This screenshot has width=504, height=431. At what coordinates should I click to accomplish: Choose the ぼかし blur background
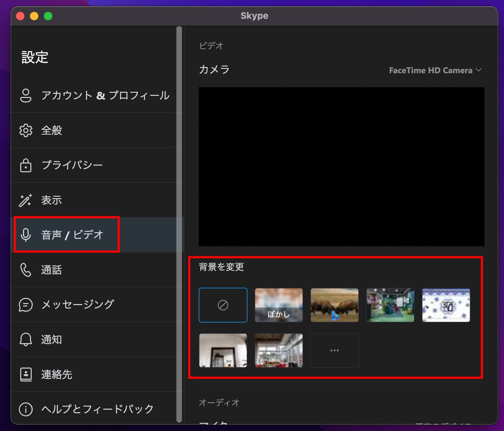279,305
